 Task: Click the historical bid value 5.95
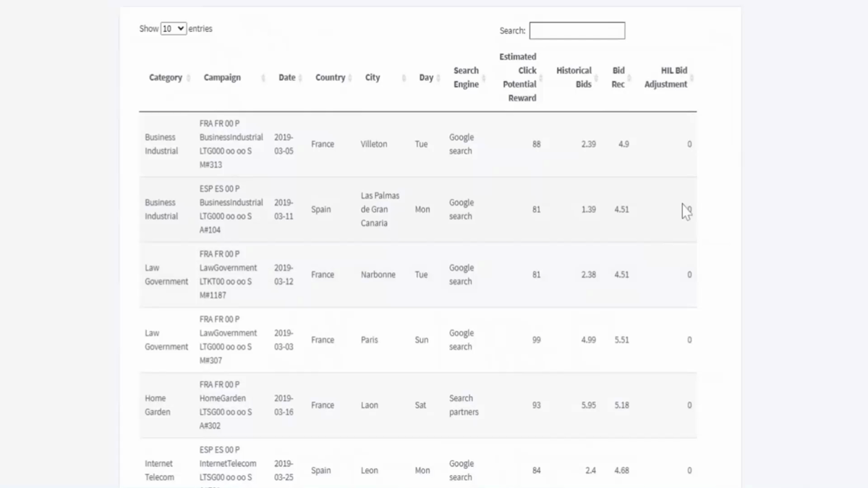pyautogui.click(x=588, y=405)
